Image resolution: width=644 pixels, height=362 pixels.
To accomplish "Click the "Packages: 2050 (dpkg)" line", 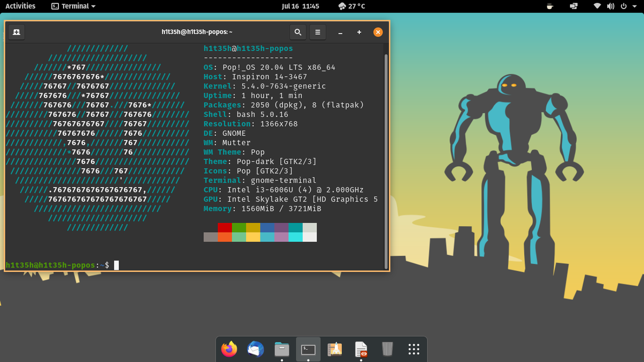I will (x=284, y=105).
